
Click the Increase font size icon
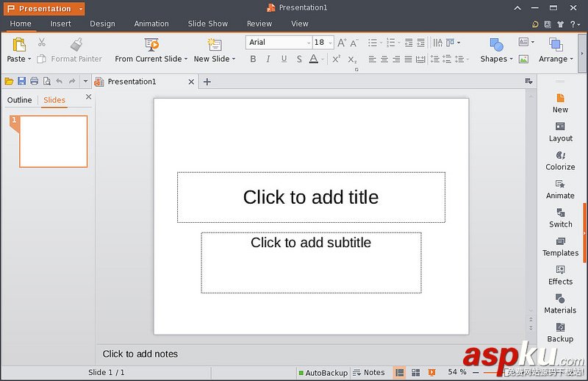(342, 43)
